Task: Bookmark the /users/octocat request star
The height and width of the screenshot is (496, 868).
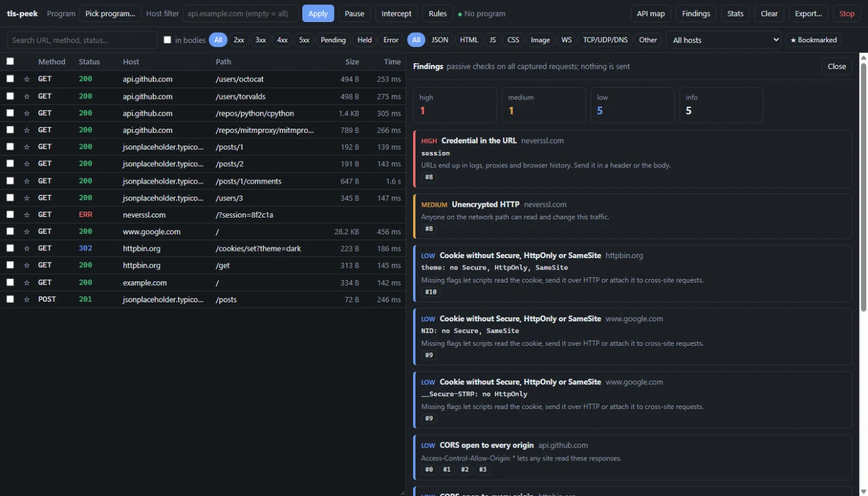Action: [27, 79]
